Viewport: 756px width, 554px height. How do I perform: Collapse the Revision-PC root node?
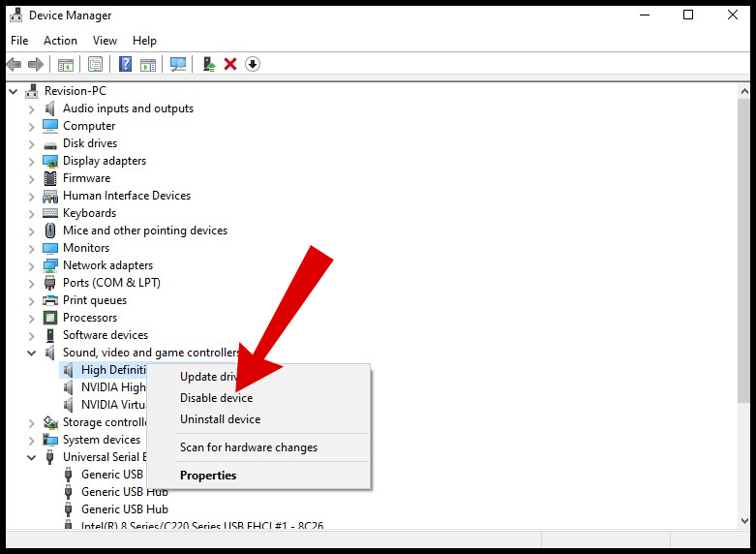14,91
